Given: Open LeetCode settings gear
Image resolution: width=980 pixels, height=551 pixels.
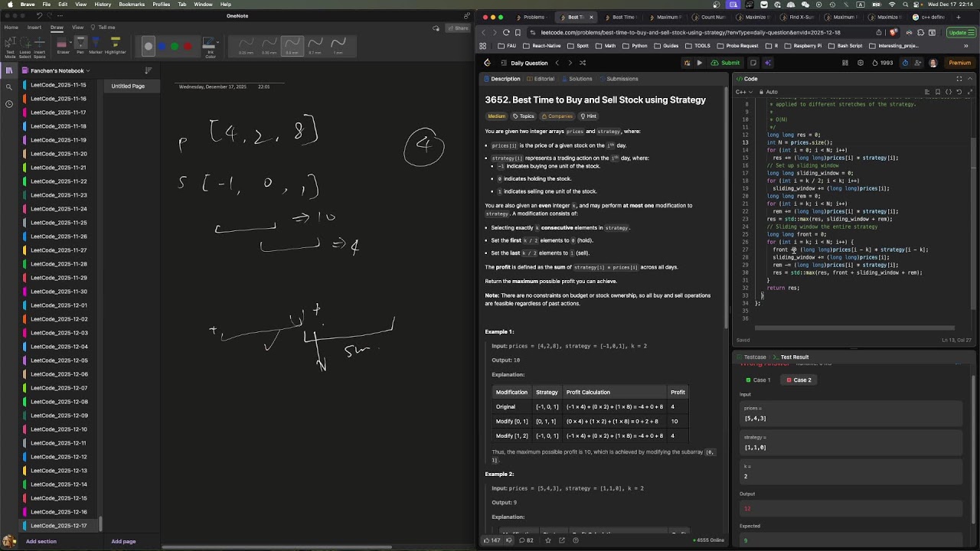Looking at the screenshot, I should point(861,63).
